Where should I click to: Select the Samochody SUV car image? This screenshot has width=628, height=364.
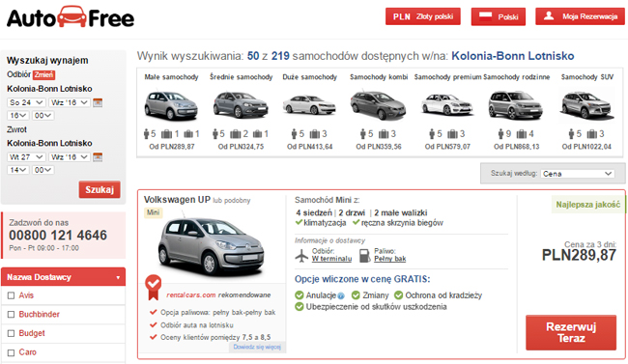point(587,105)
